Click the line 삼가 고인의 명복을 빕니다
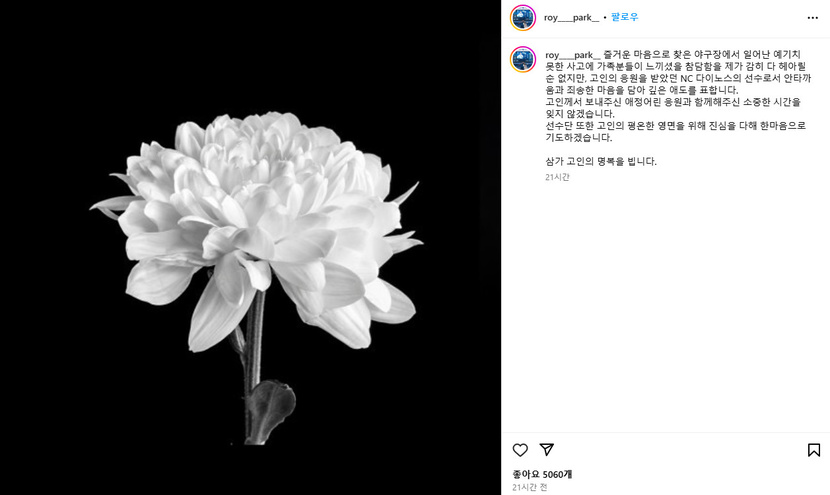The width and height of the screenshot is (830, 495). 601,161
